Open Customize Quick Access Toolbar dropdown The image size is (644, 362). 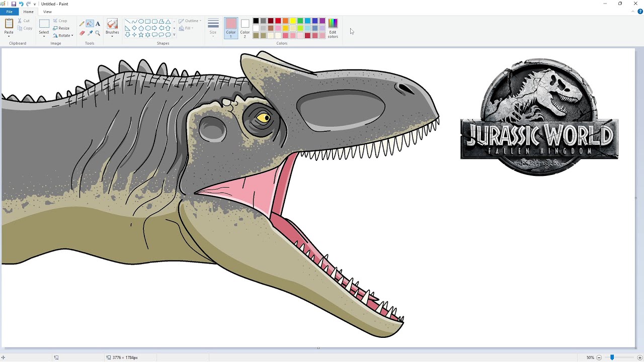tap(35, 4)
